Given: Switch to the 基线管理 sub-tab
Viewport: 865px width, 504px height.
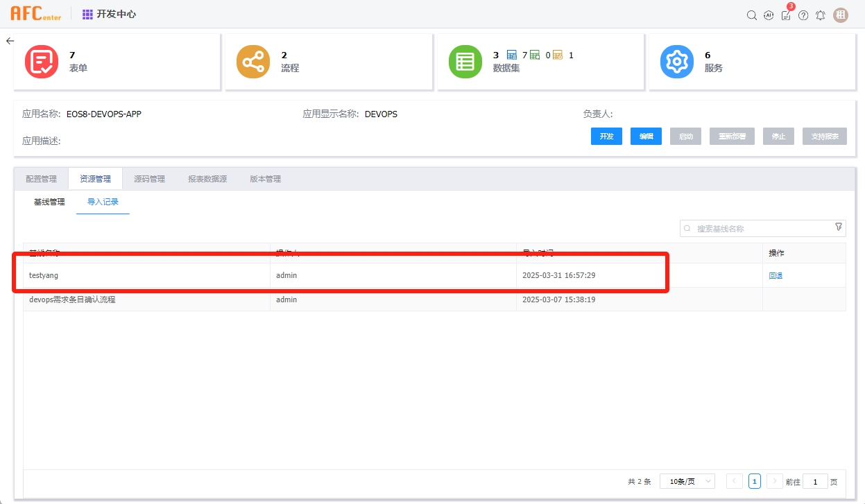Looking at the screenshot, I should tap(49, 202).
